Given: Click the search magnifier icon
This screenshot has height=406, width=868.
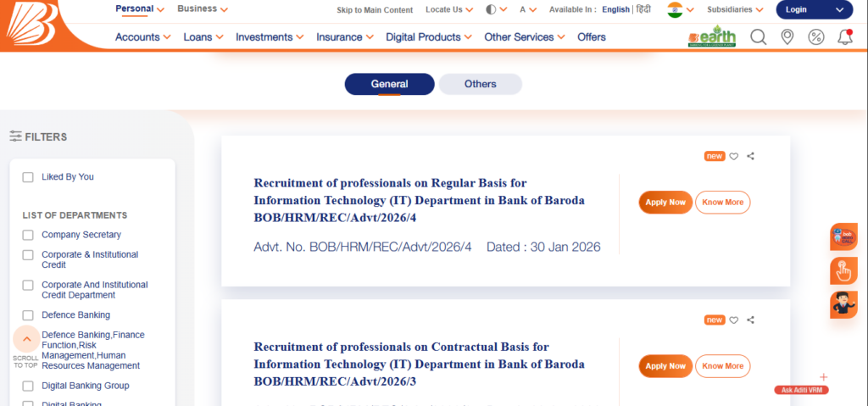Looking at the screenshot, I should point(758,36).
